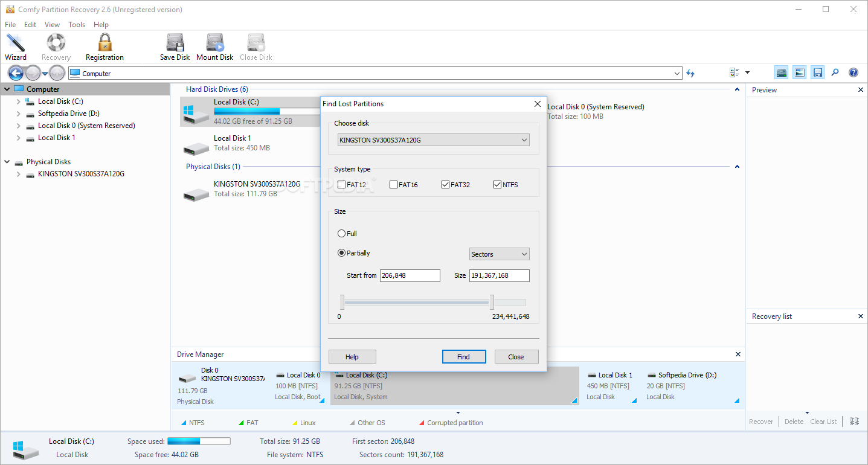The image size is (868, 465).
Task: Click the dialog's Close button
Action: pos(516,356)
